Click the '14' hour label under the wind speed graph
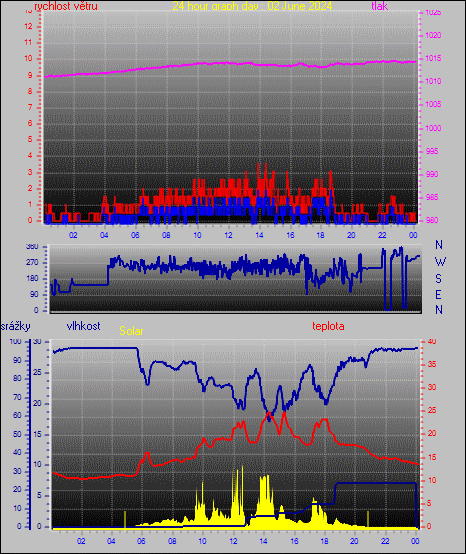Screen dimensions: 466x554 (x=259, y=235)
